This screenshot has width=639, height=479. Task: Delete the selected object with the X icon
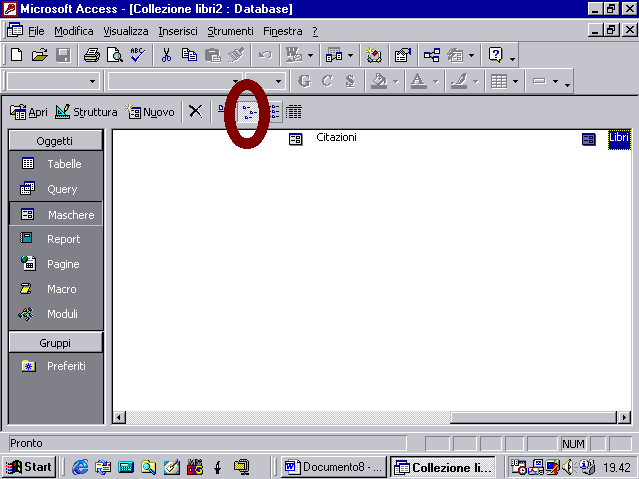coord(196,111)
